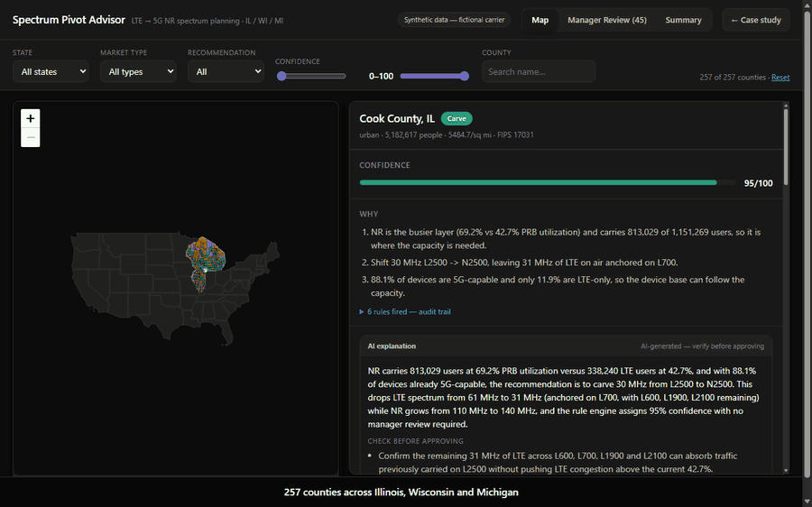
Task: Open the Market Type dropdown
Action: click(x=138, y=71)
